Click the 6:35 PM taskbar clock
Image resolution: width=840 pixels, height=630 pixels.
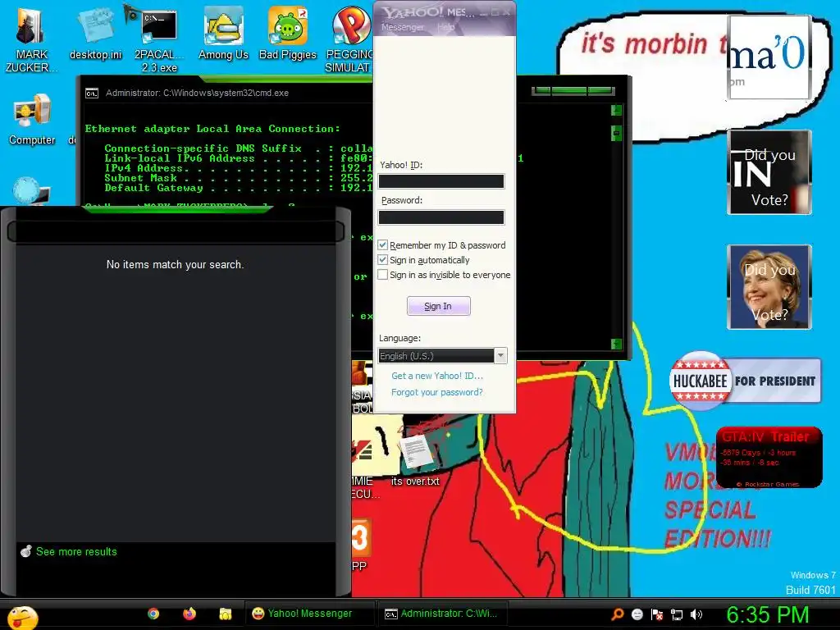click(x=767, y=614)
